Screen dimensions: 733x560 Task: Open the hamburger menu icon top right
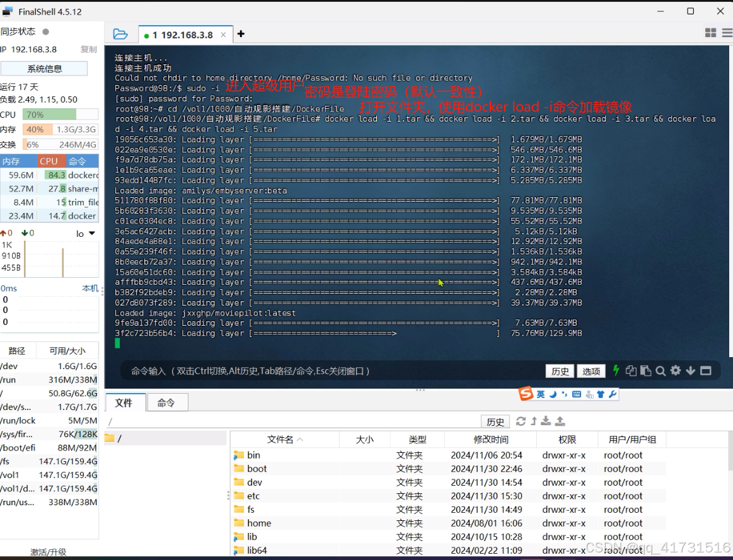(727, 33)
